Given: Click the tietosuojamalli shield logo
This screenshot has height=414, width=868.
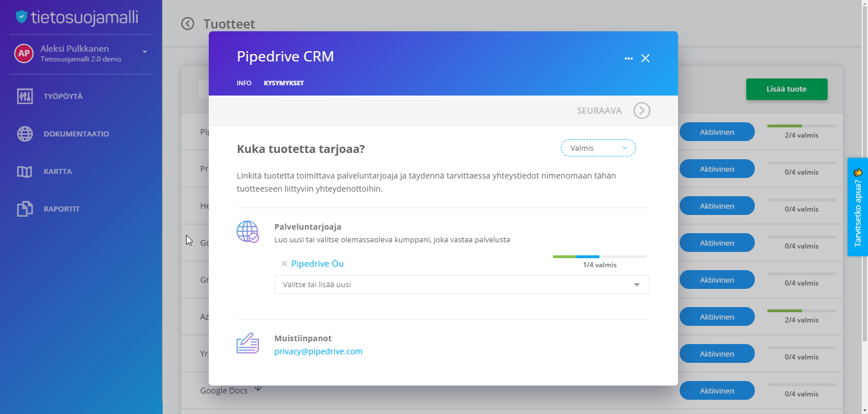Looking at the screenshot, I should (x=22, y=17).
